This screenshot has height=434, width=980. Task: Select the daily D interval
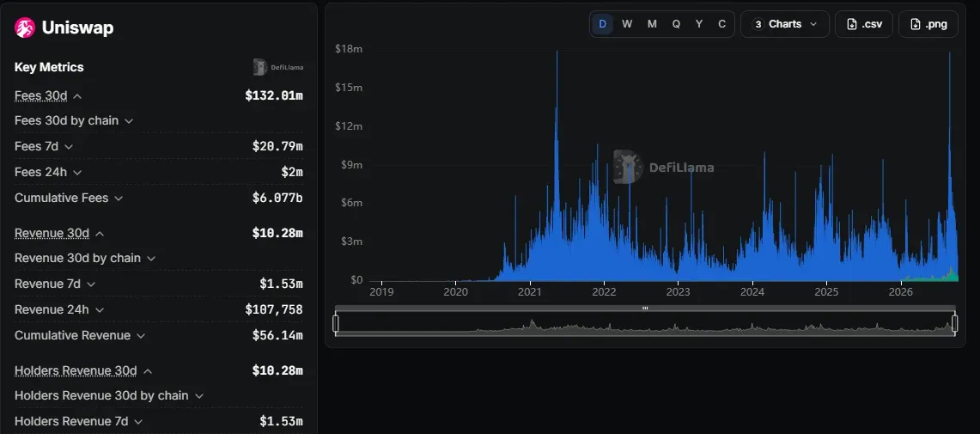(x=602, y=24)
